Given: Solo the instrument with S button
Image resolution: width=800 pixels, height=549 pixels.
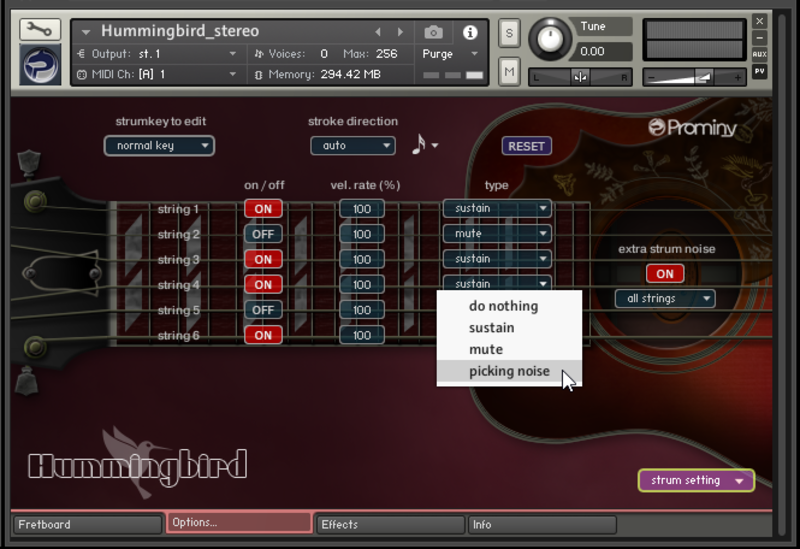Looking at the screenshot, I should pos(509,33).
